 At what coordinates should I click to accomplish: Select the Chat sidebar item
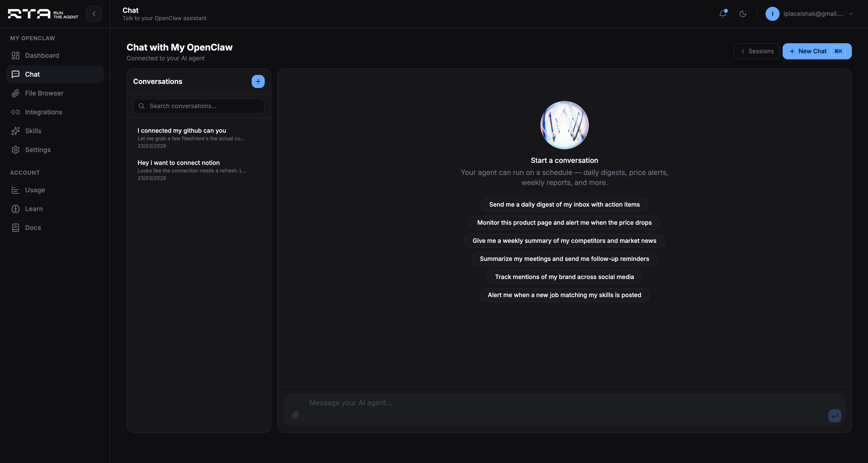point(55,74)
